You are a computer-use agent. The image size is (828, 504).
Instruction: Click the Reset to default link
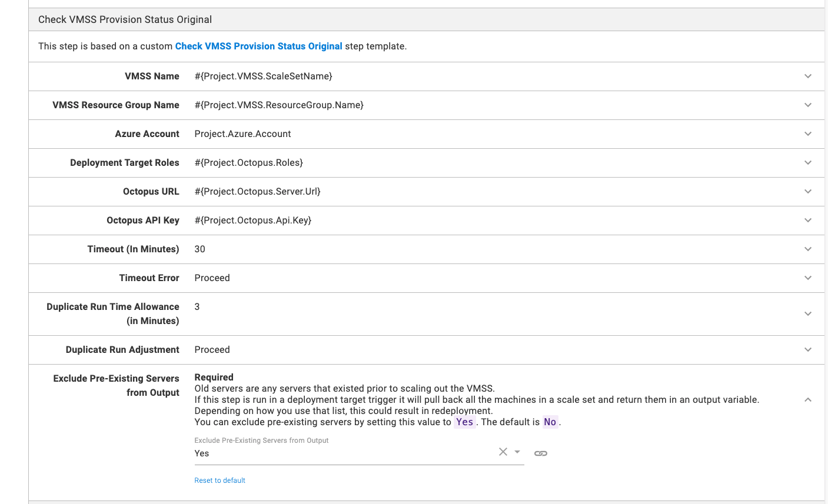[220, 480]
